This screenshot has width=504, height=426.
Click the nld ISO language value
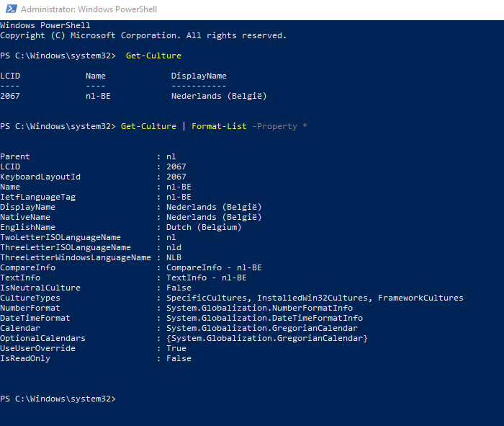(174, 247)
